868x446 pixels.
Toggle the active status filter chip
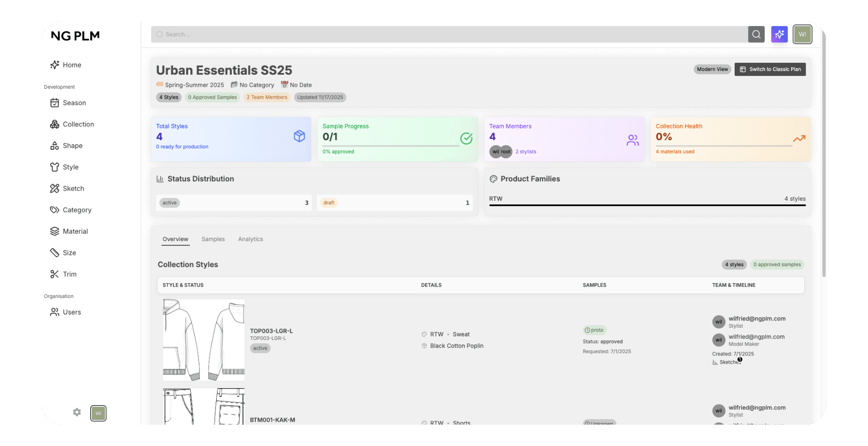169,203
